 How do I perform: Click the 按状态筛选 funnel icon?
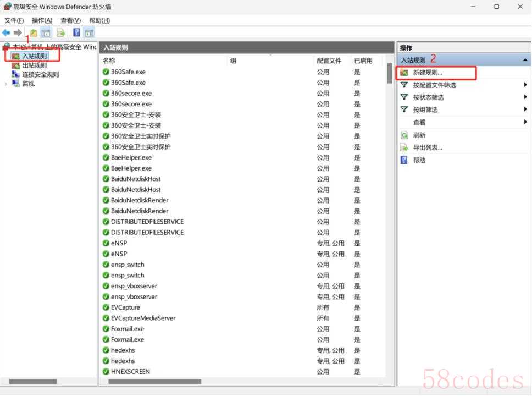404,97
